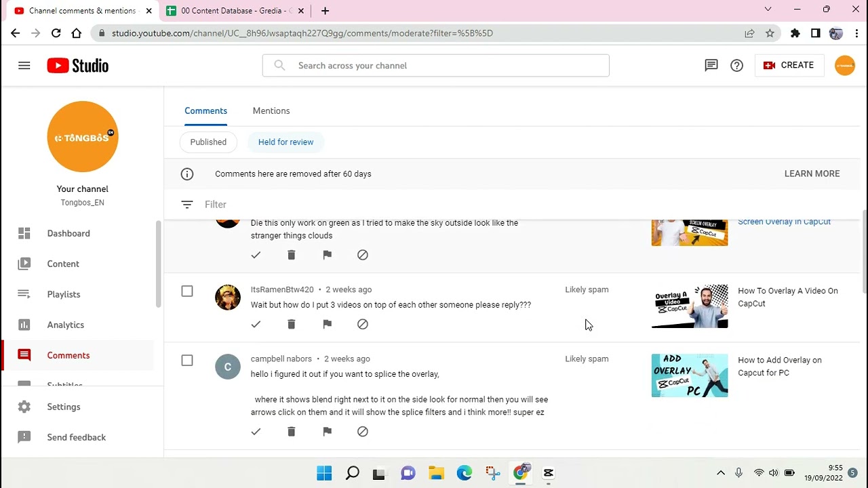The width and height of the screenshot is (868, 488).
Task: Open the Help question mark icon
Action: 736,66
